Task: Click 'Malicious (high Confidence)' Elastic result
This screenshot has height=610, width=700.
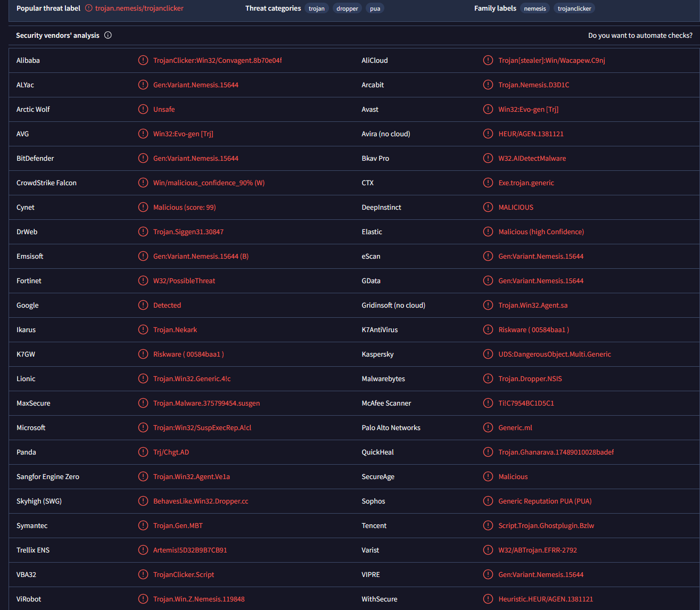Action: click(x=541, y=232)
